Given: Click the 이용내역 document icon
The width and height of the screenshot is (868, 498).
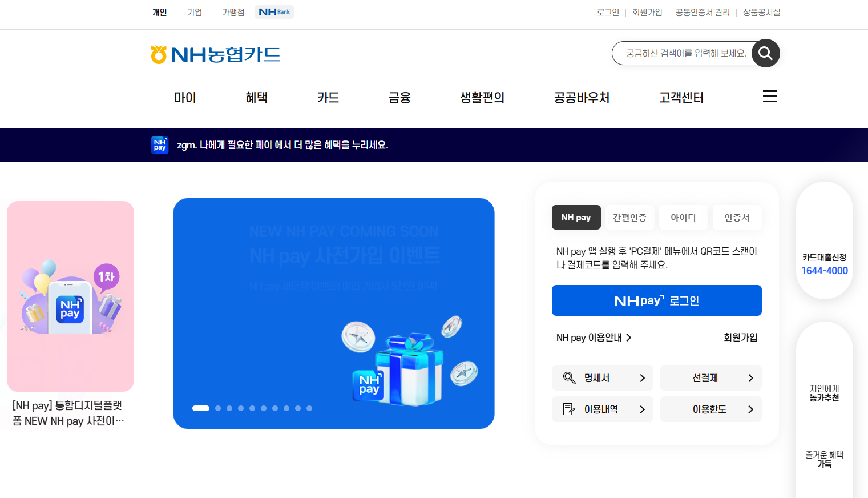Looking at the screenshot, I should pyautogui.click(x=569, y=409).
